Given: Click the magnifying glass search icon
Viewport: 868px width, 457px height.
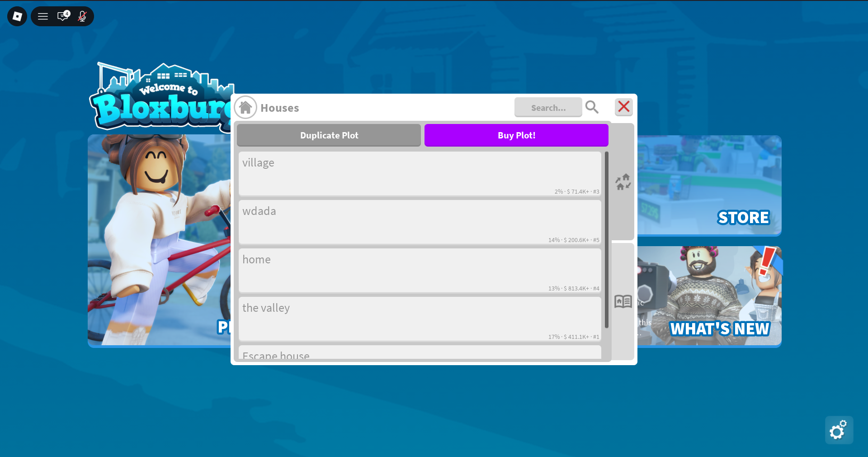Looking at the screenshot, I should pyautogui.click(x=592, y=107).
